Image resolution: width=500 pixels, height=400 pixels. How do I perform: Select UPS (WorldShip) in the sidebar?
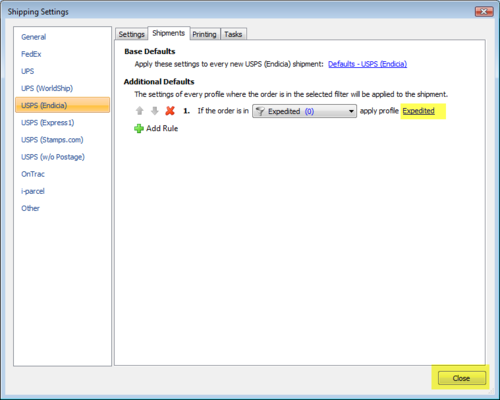[x=47, y=88]
